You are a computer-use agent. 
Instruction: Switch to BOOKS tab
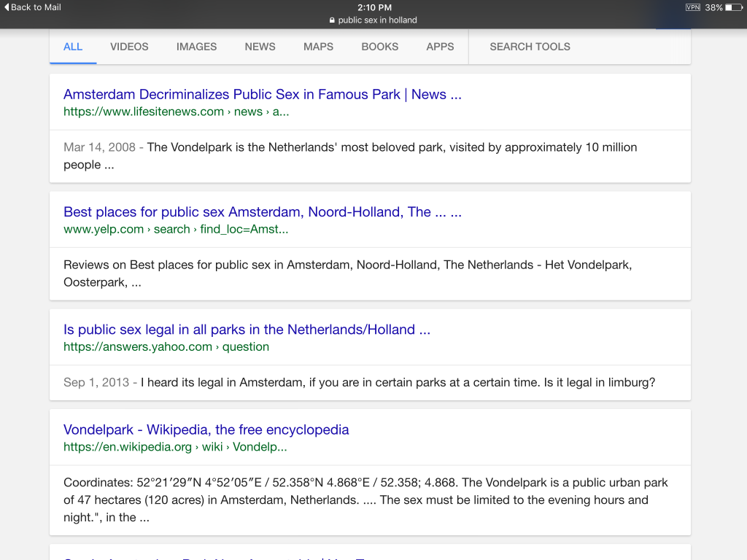379,47
